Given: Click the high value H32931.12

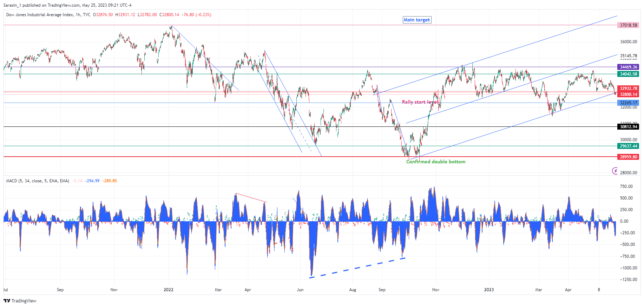Looking at the screenshot, I should point(125,15).
